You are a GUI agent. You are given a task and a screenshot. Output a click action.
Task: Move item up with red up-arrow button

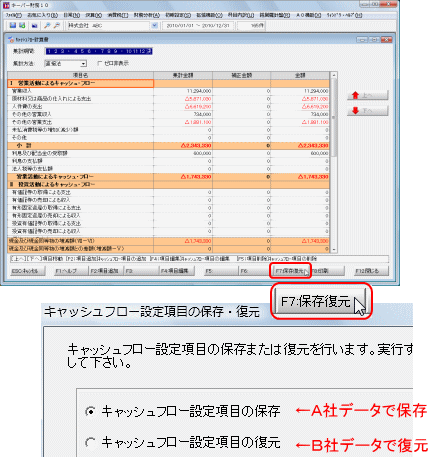click(x=367, y=95)
